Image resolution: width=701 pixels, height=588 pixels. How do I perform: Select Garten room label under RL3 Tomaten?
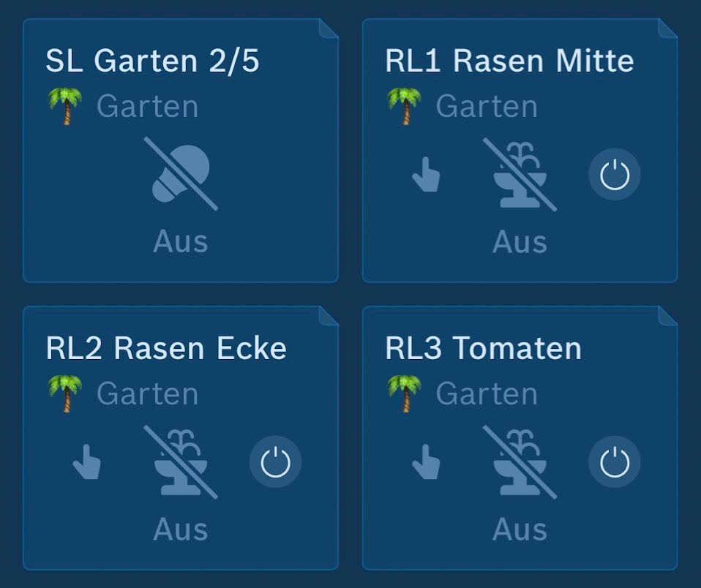[487, 394]
